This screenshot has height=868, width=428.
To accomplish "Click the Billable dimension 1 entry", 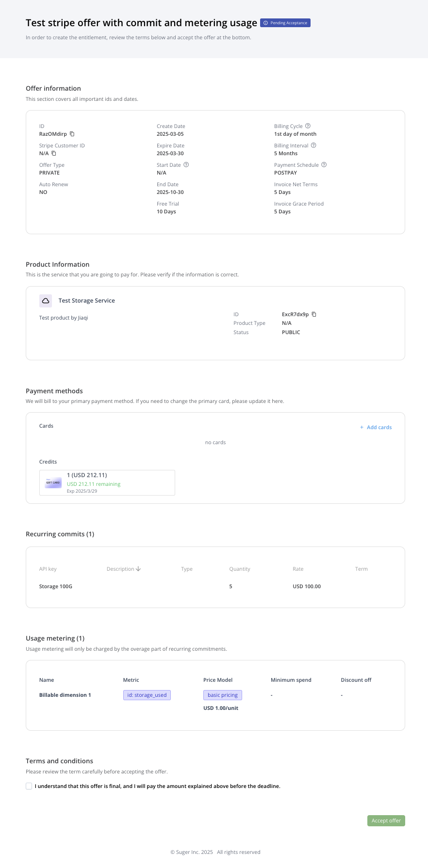I will [x=65, y=695].
